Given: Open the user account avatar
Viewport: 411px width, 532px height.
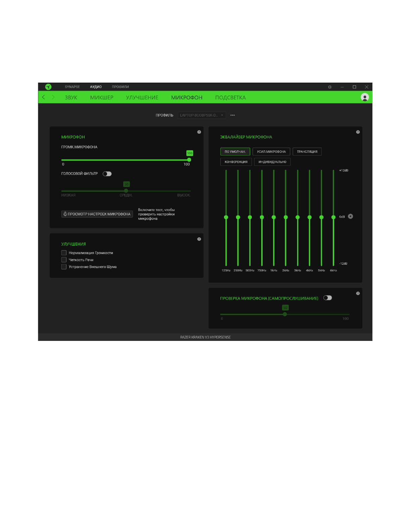Looking at the screenshot, I should tap(365, 97).
